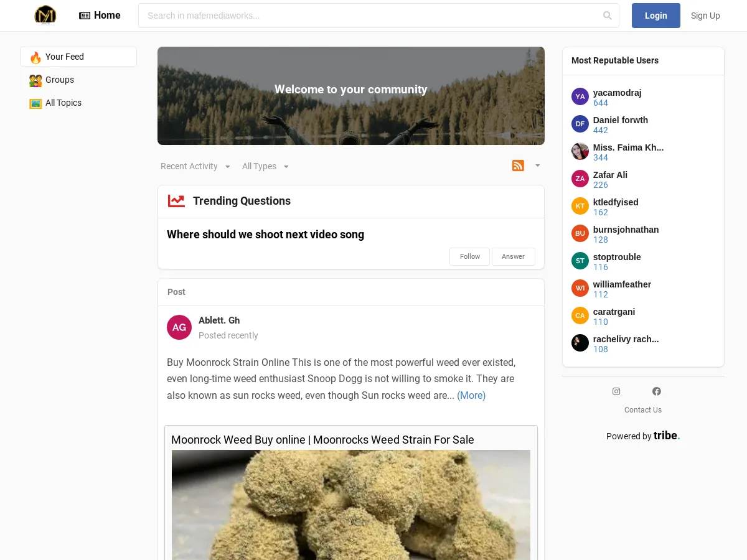Click yacamodraj's YA avatar

[x=580, y=96]
